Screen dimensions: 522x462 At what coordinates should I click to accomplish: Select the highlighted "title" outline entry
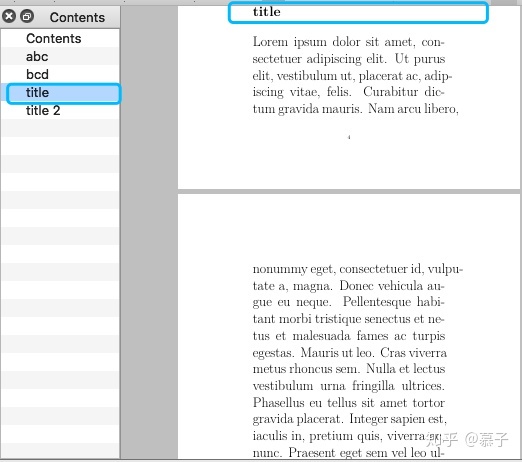(x=60, y=93)
